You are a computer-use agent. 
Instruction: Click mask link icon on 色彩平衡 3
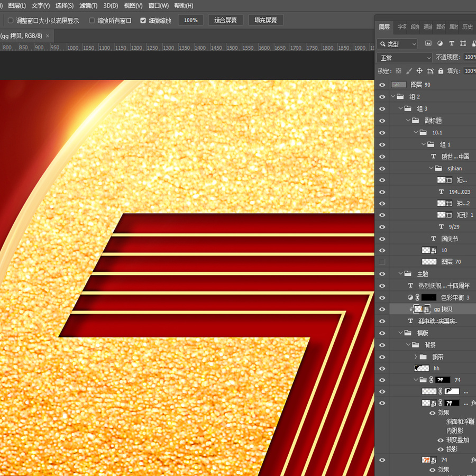(x=417, y=297)
